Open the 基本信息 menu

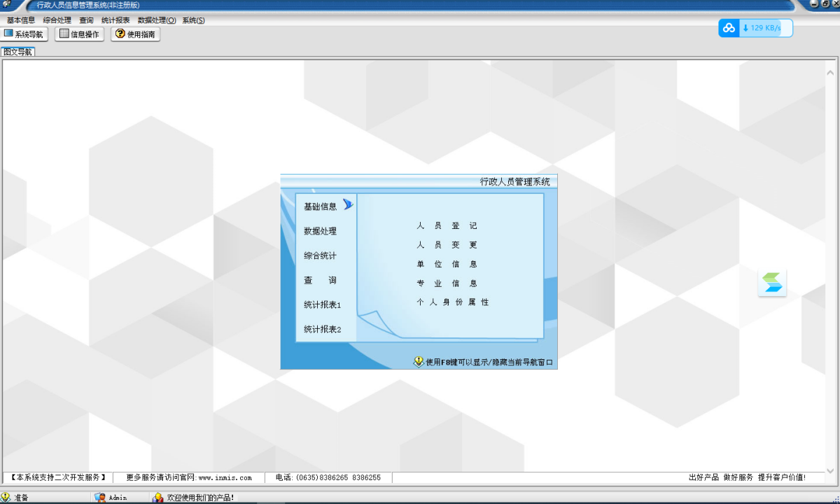point(21,20)
